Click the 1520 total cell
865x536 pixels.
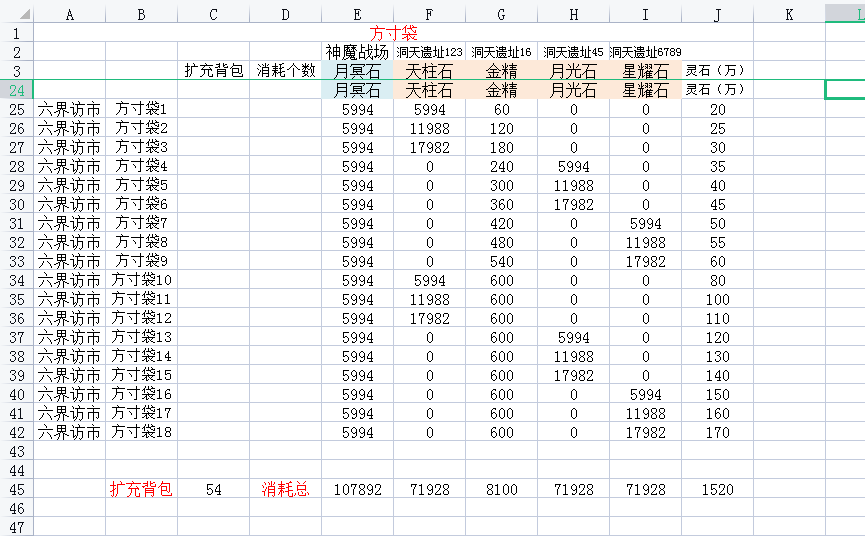pyautogui.click(x=717, y=489)
